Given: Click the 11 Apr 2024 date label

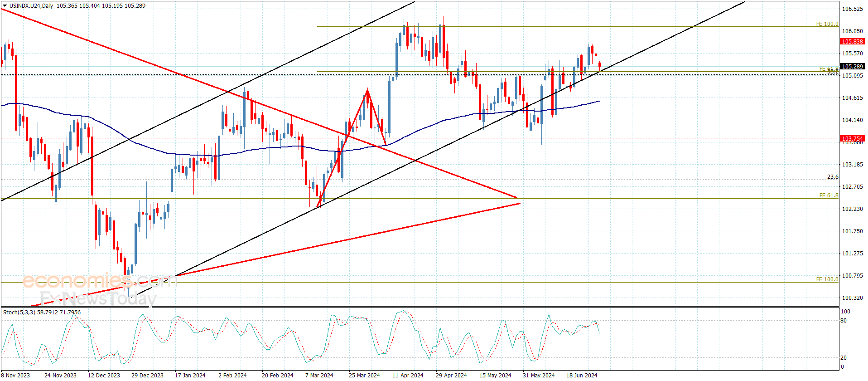Looking at the screenshot, I should 408,376.
